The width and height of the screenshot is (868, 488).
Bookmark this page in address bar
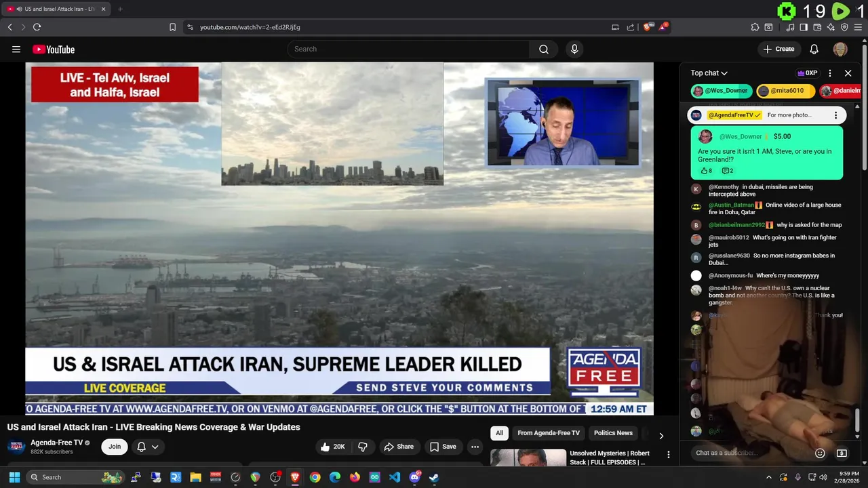(172, 27)
